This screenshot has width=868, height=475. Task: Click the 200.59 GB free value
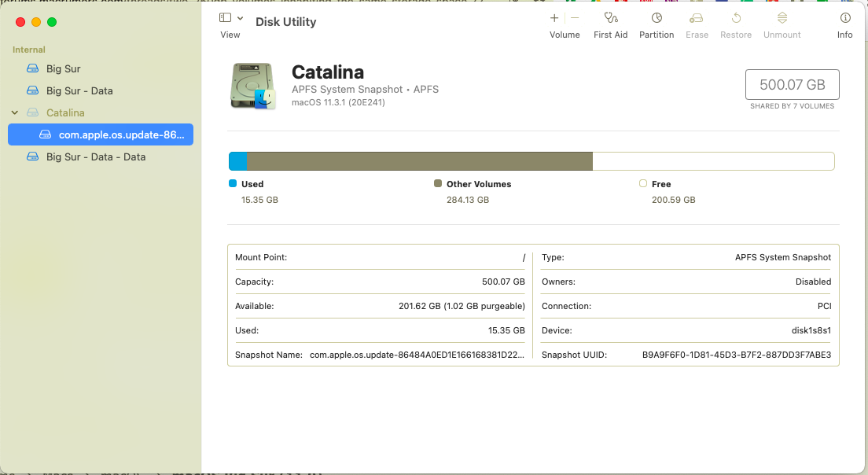[x=673, y=200]
